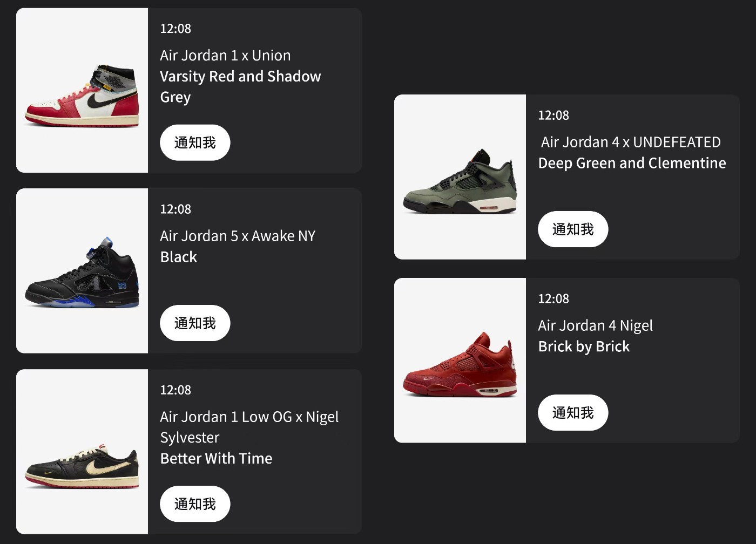
Task: Click the 12:08 time on the Awake NY card
Action: tap(175, 209)
